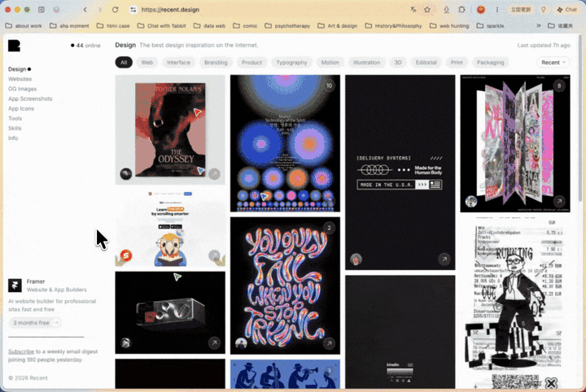Open Skills in the sidebar
This screenshot has height=392, width=586.
[15, 128]
